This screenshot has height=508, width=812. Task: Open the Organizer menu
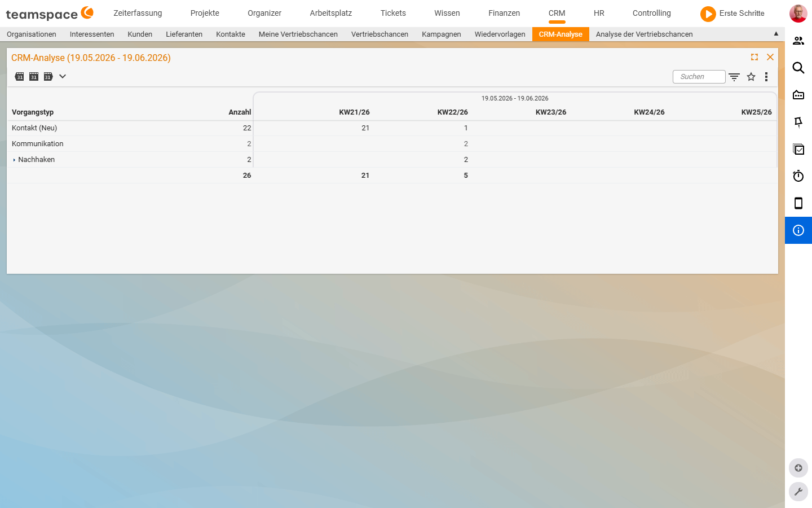[264, 13]
